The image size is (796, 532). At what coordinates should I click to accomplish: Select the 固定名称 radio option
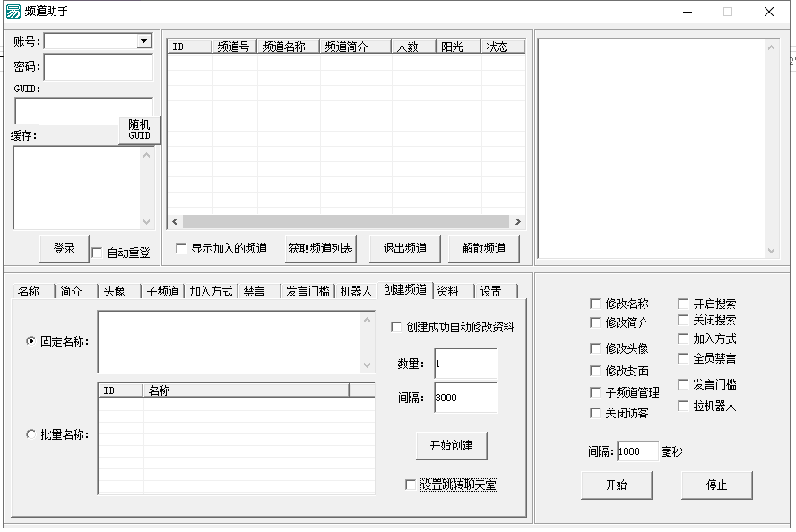[x=31, y=341]
